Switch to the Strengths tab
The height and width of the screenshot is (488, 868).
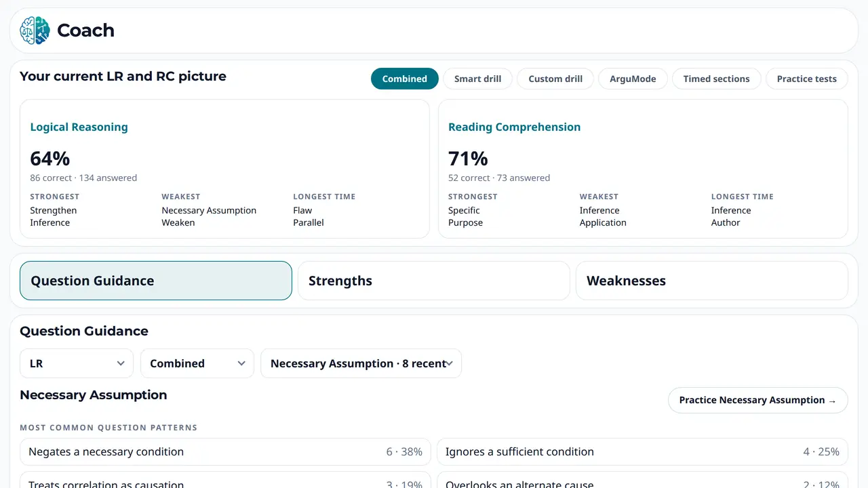click(x=434, y=281)
